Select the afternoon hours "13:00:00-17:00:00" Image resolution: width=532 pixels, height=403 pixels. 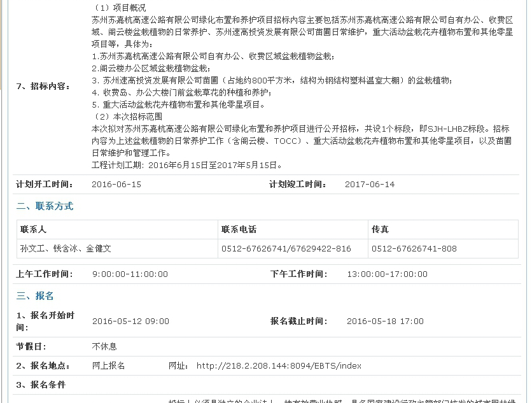pos(387,274)
